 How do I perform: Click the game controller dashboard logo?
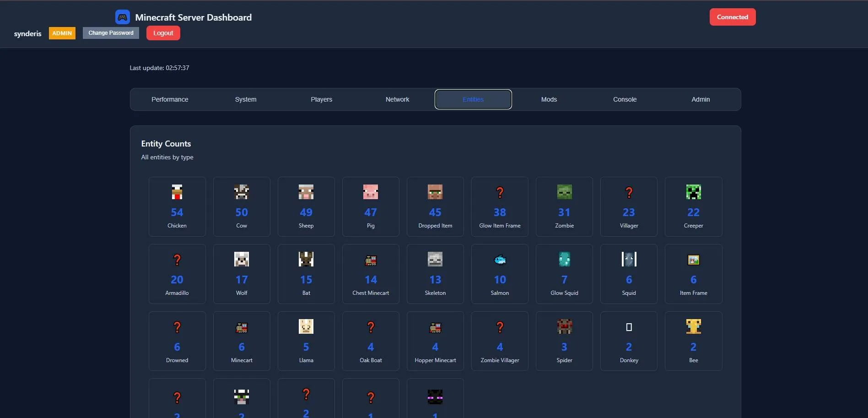pyautogui.click(x=122, y=17)
